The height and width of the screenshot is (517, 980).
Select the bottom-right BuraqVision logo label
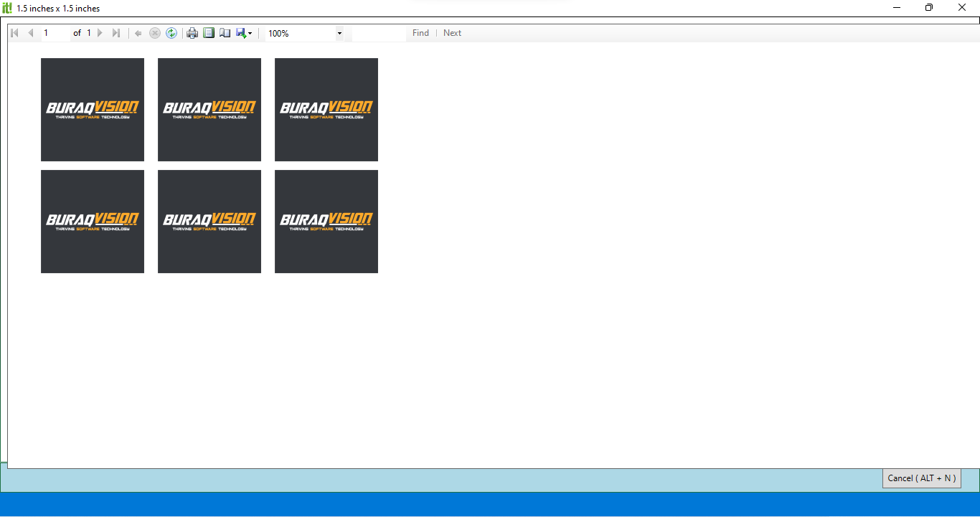coord(326,222)
